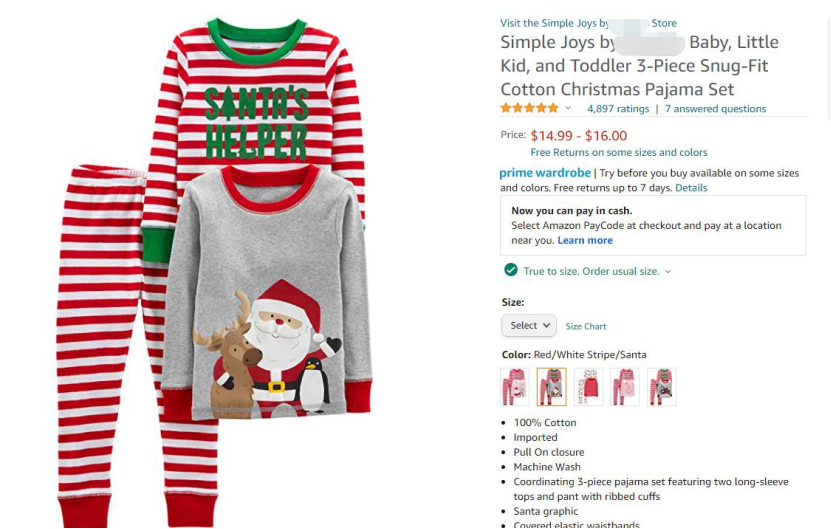Open the 4,897 ratings link
The height and width of the screenshot is (529, 831).
[618, 109]
